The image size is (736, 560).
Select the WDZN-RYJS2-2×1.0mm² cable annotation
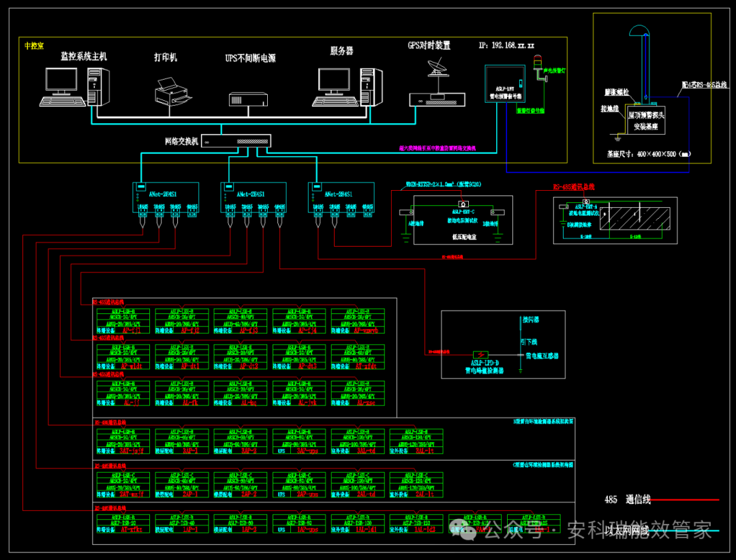[x=443, y=185]
